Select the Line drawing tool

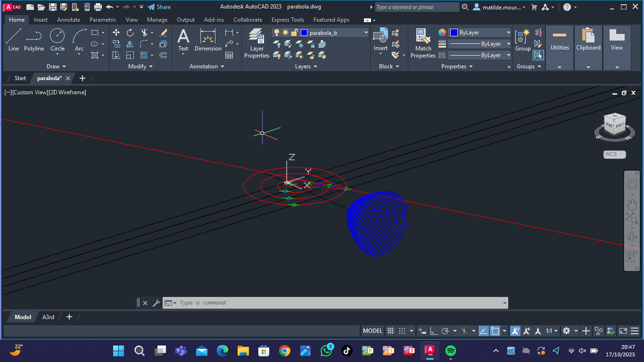click(14, 40)
